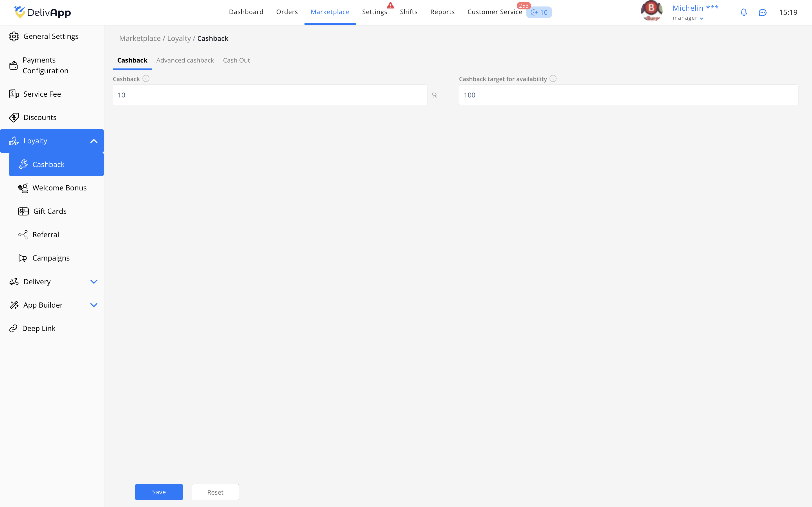Collapse the Loyalty section chevron

pos(94,141)
